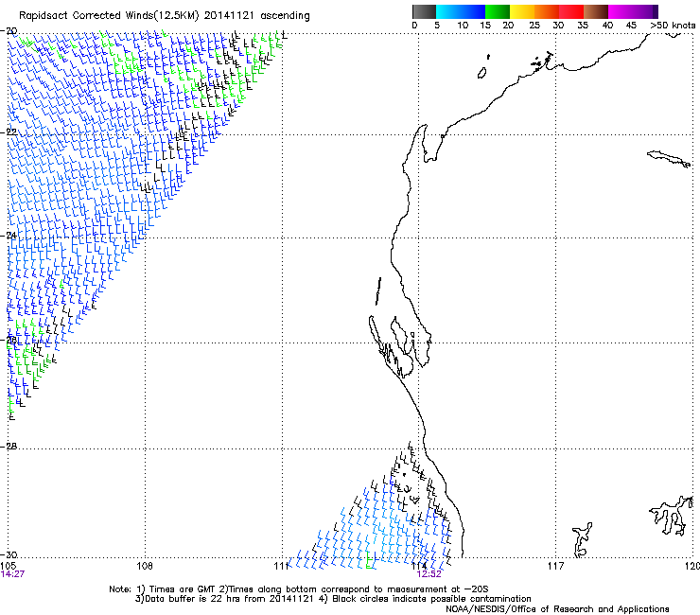Click the legend tick label '40'

tap(607, 26)
